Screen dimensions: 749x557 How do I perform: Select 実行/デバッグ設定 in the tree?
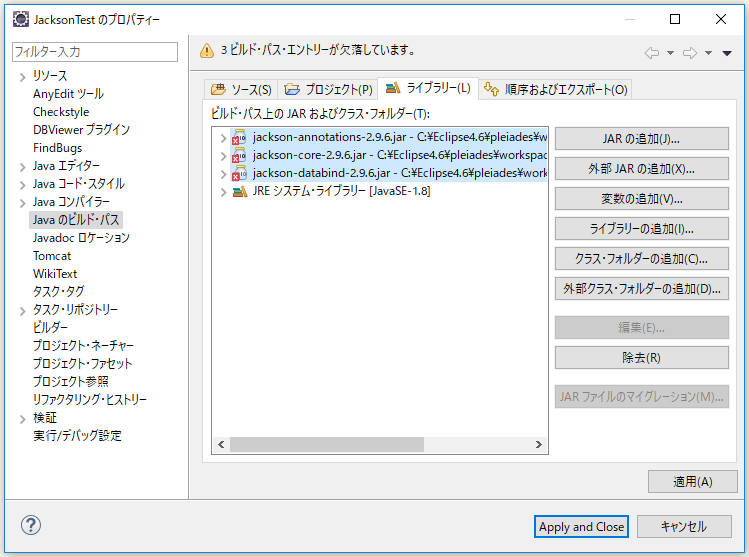77,436
